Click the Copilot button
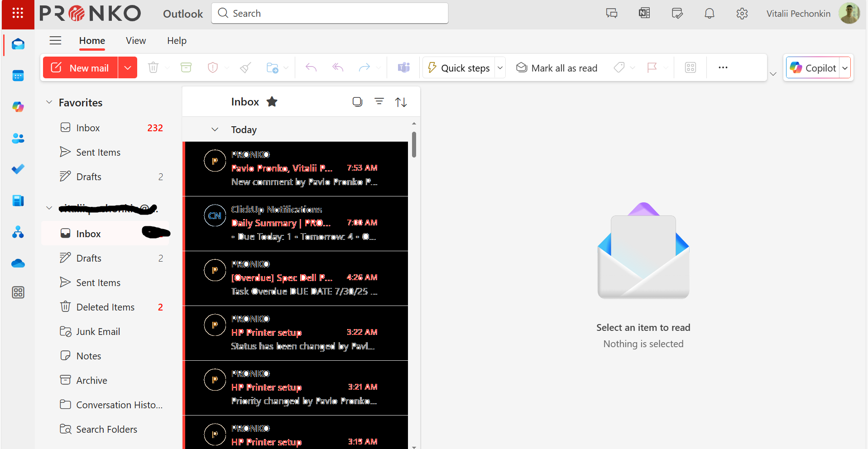The image size is (868, 449). tap(813, 68)
